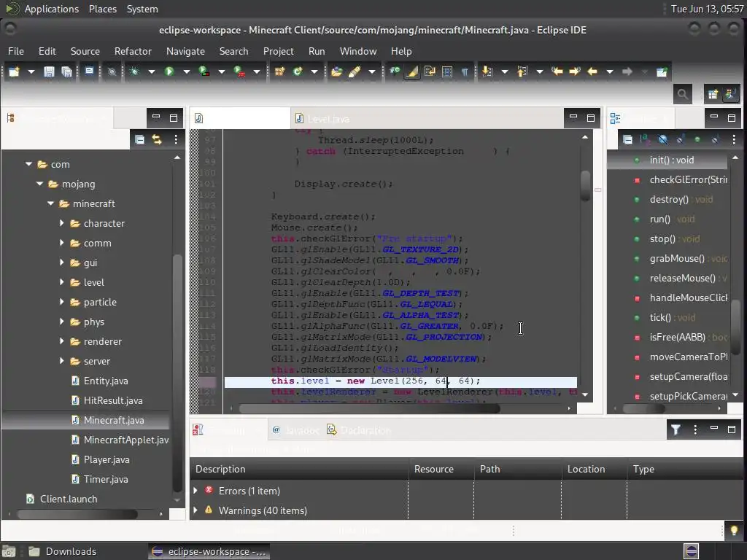
Task: Click the Search flashlight toolbar icon
Action: [355, 71]
